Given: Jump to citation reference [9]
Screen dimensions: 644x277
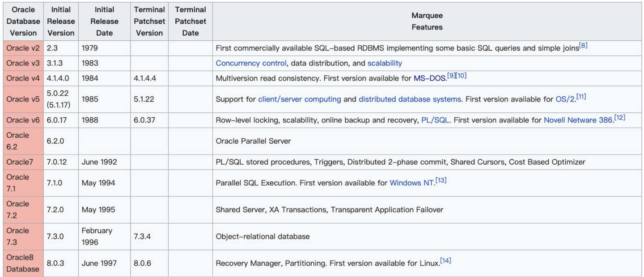Looking at the screenshot, I should pos(451,76).
